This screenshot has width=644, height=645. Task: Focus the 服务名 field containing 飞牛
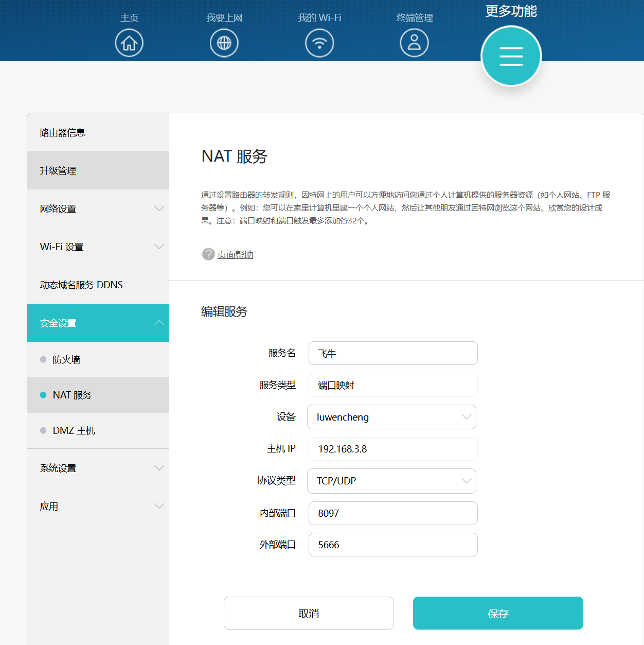[x=393, y=353]
